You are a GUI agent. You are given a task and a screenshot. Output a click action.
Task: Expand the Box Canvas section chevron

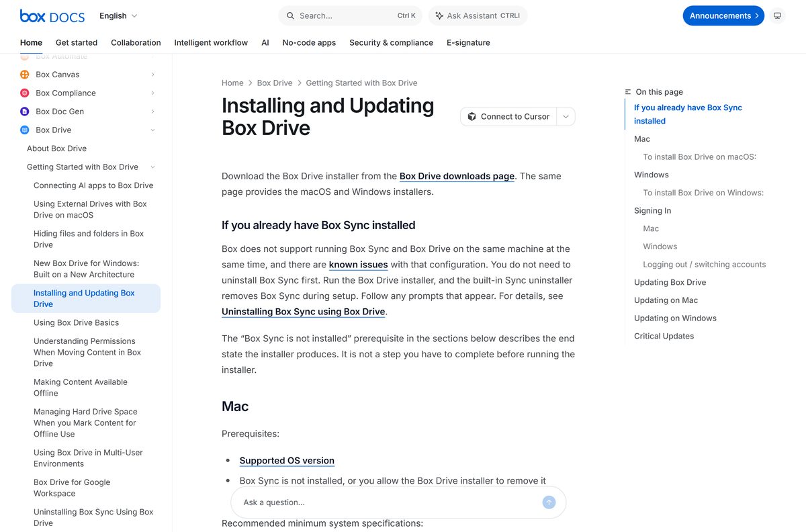(153, 75)
